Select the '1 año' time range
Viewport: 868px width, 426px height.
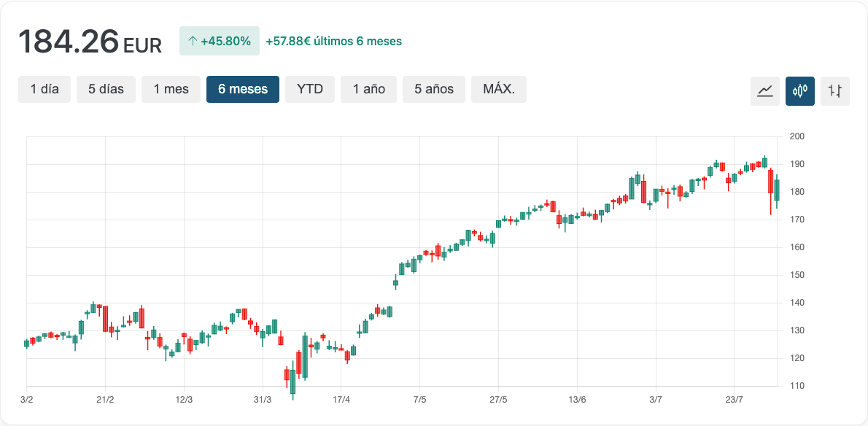368,90
